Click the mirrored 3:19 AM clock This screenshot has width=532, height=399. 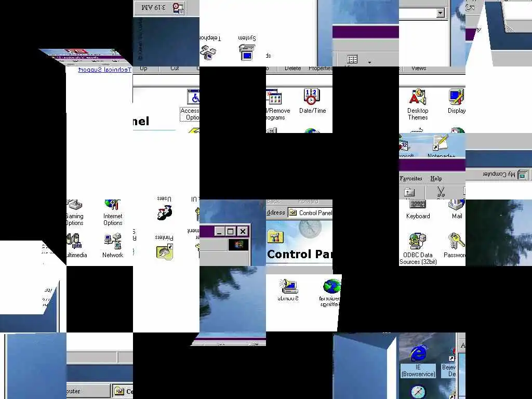(154, 7)
